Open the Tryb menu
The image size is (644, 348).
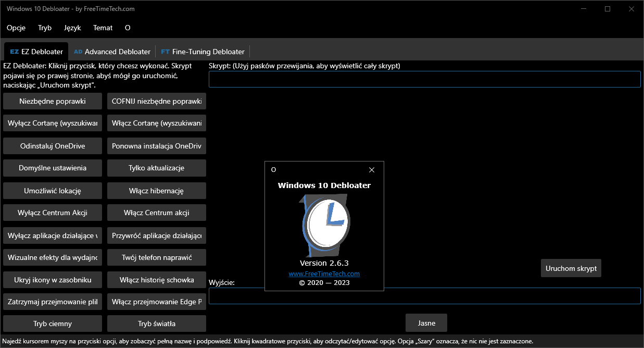coord(45,28)
